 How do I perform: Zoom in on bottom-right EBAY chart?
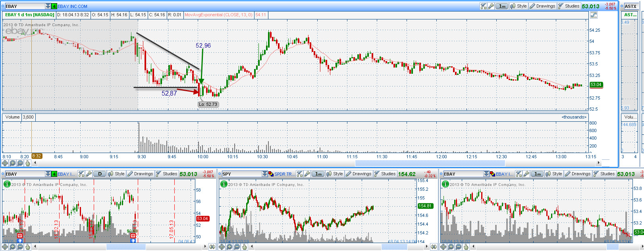point(451,247)
